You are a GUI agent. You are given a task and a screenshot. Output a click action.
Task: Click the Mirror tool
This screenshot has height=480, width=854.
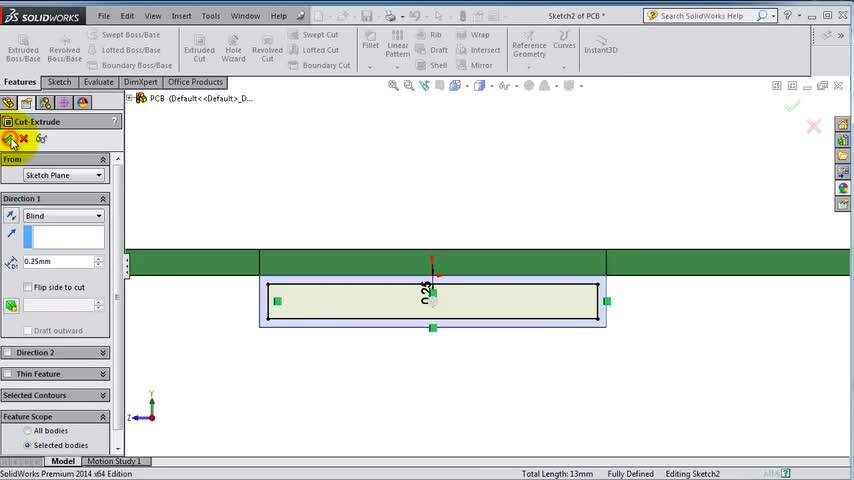pos(474,65)
